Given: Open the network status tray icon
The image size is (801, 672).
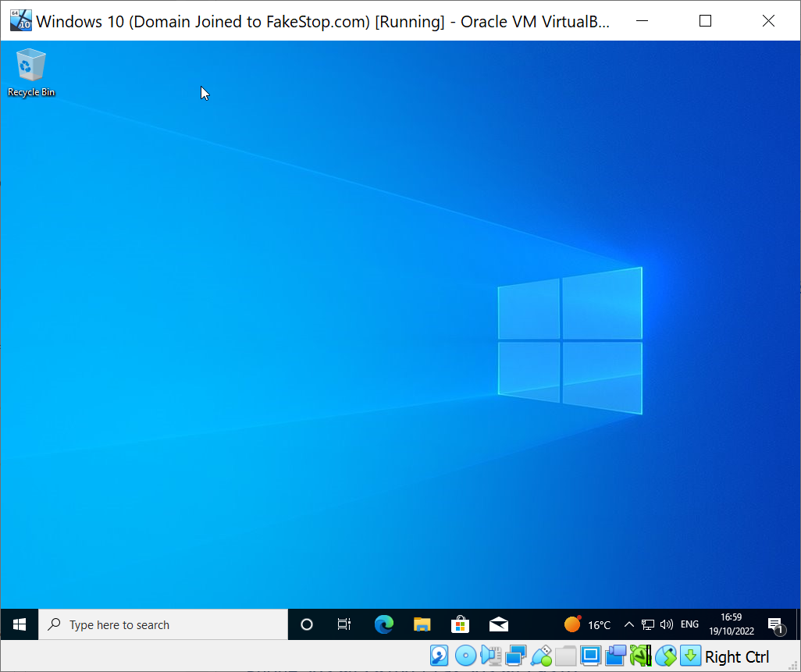Looking at the screenshot, I should click(648, 624).
